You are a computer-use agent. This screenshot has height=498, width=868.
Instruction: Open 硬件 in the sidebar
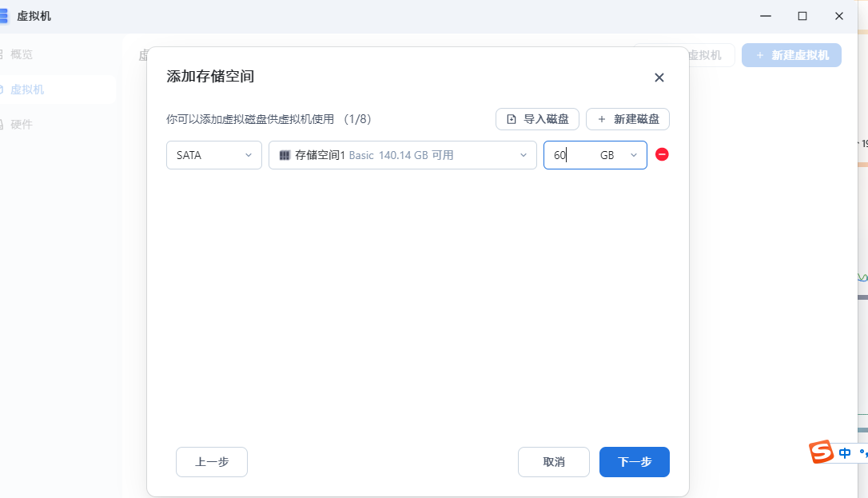[x=22, y=125]
